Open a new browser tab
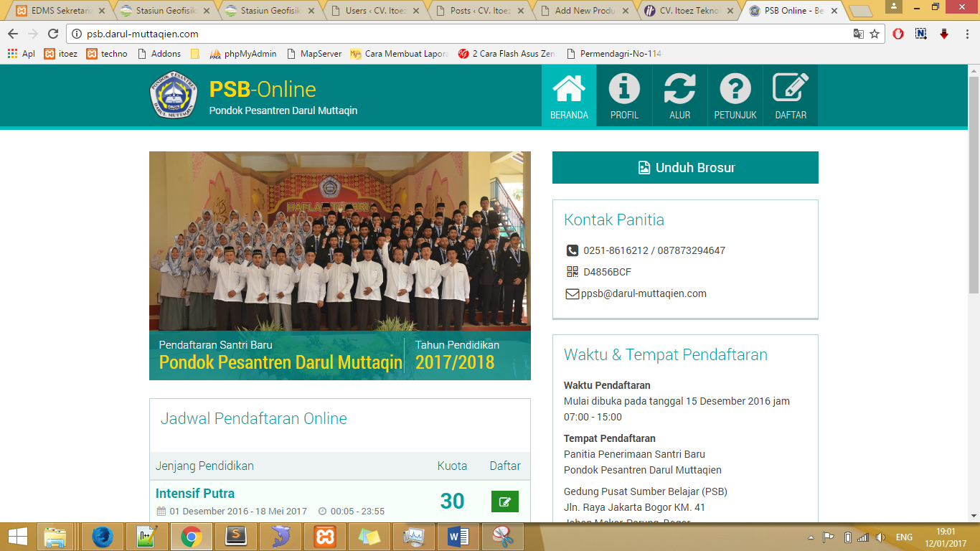 [x=860, y=11]
